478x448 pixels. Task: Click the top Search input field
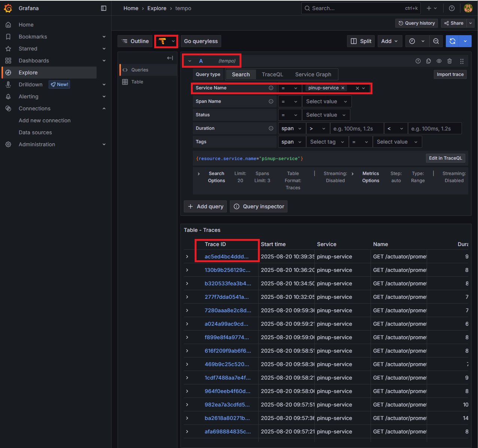[361, 8]
